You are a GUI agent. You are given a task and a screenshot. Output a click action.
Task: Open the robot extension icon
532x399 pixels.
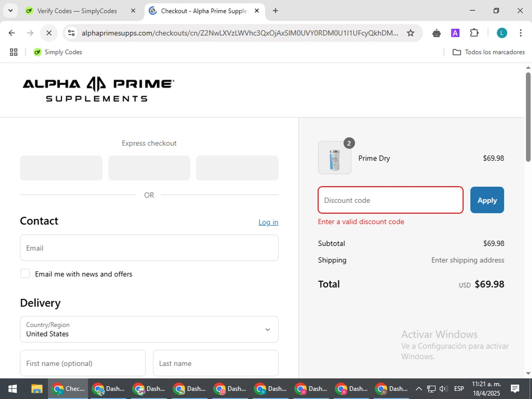pyautogui.click(x=437, y=33)
